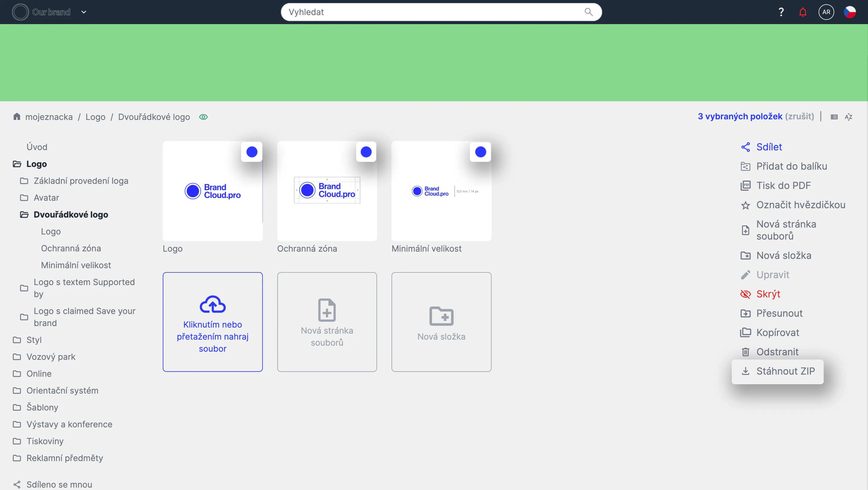Open the help question mark icon
This screenshot has height=490, width=868.
781,12
